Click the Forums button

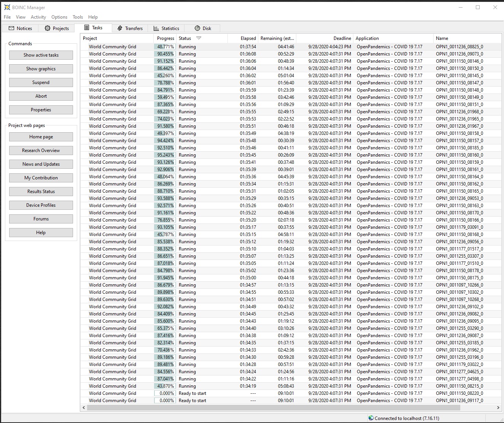coord(41,219)
